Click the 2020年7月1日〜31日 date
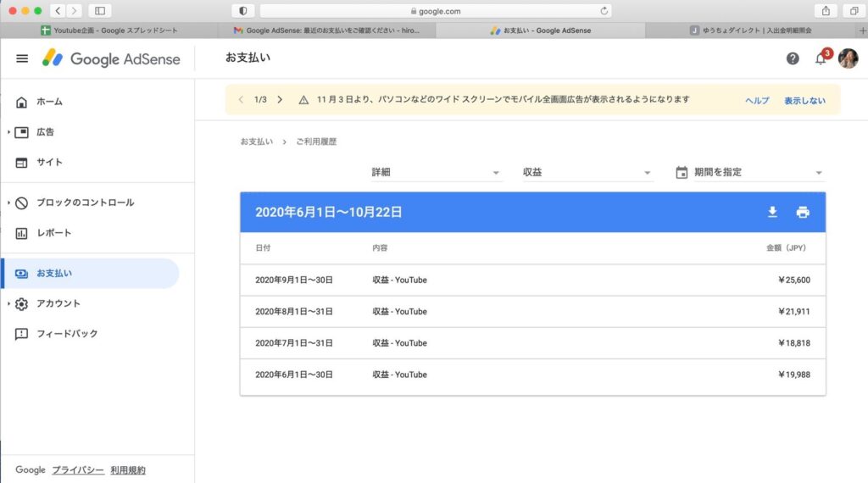The image size is (868, 483). point(294,343)
